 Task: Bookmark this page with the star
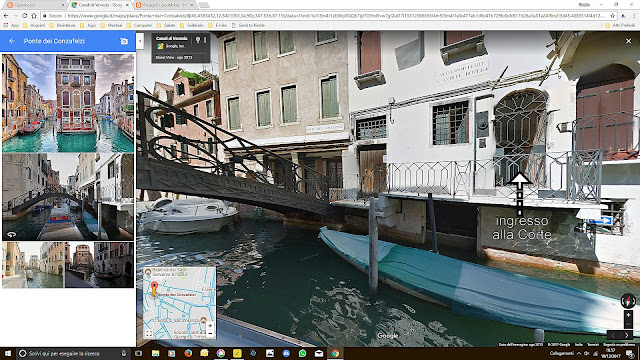pyautogui.click(x=613, y=16)
